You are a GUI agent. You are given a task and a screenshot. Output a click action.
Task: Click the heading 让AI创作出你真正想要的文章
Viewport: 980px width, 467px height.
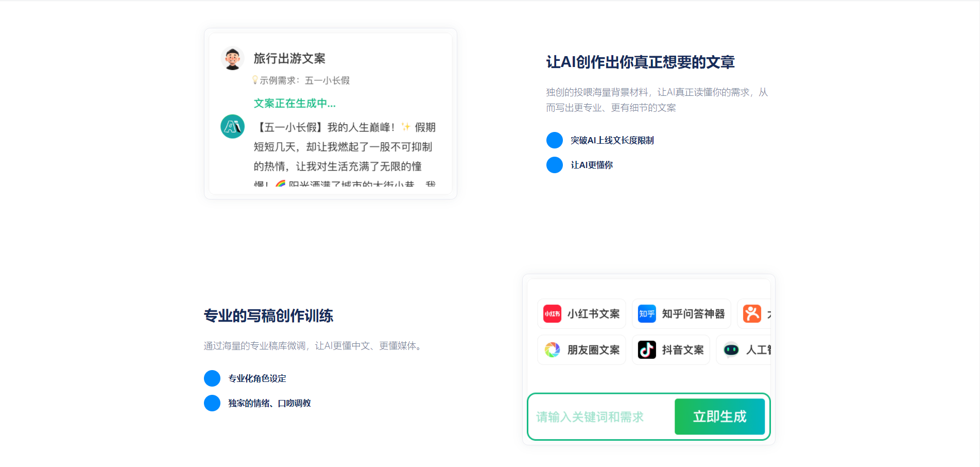tap(641, 62)
